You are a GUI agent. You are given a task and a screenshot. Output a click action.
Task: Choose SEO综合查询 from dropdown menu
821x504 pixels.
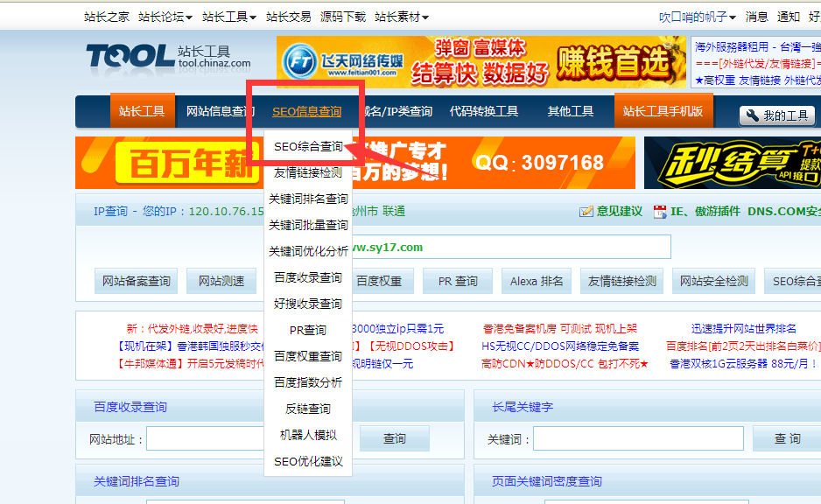click(x=308, y=146)
